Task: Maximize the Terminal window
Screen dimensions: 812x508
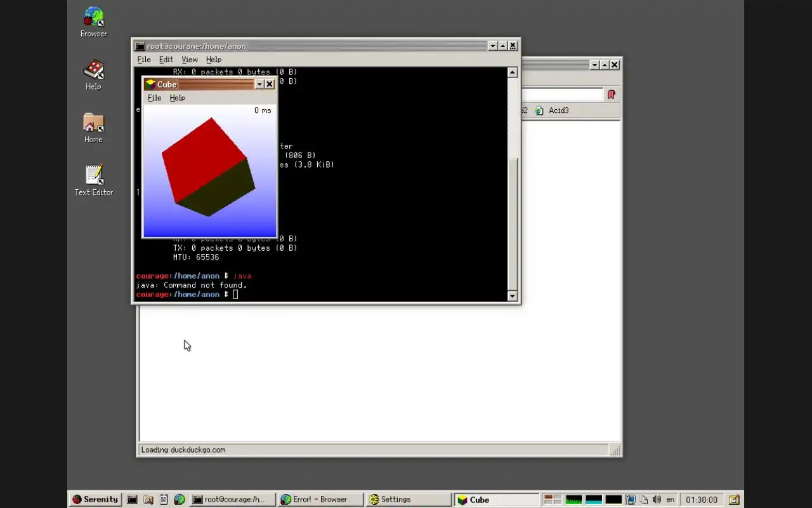Action: click(503, 46)
